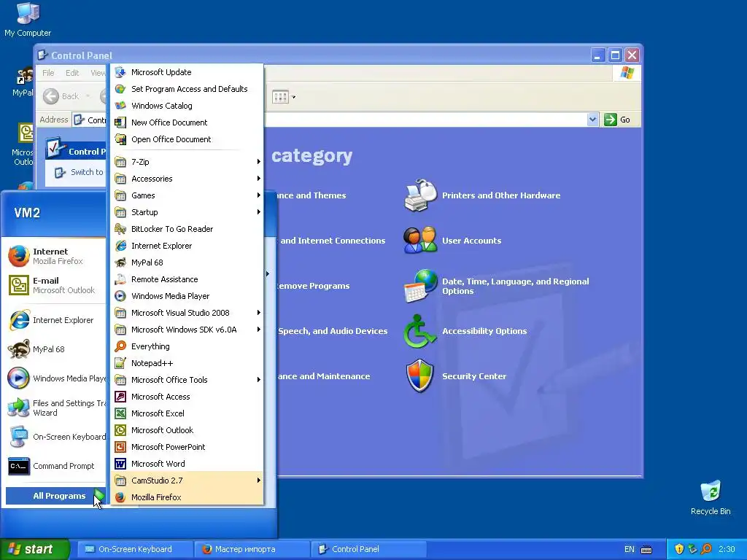This screenshot has width=747, height=560.
Task: Click the Security Center shield icon
Action: coord(419,376)
